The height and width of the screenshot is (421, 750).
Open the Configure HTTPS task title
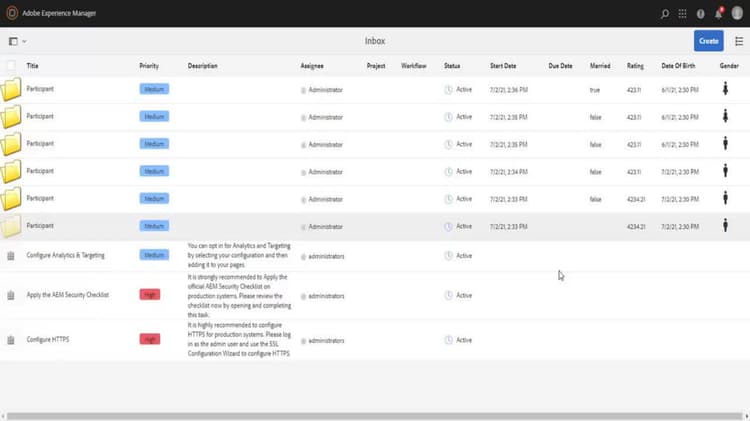click(48, 339)
